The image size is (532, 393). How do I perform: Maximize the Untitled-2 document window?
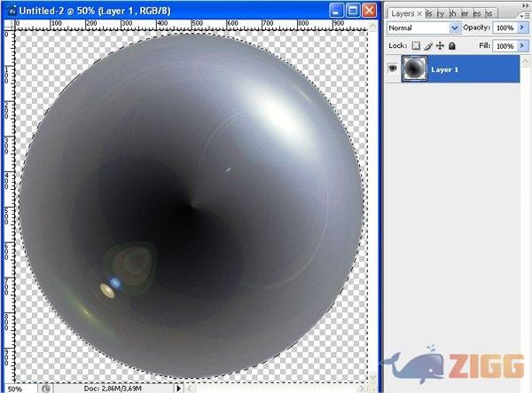tap(353, 11)
